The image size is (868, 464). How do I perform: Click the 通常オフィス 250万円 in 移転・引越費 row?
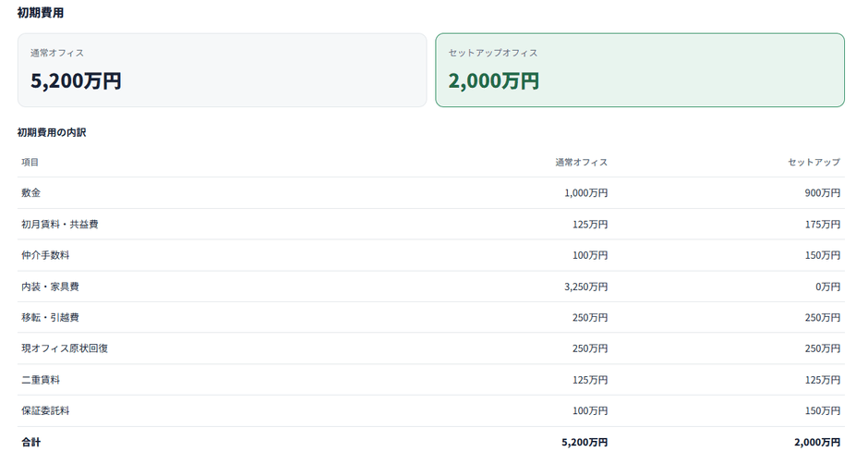click(x=589, y=318)
